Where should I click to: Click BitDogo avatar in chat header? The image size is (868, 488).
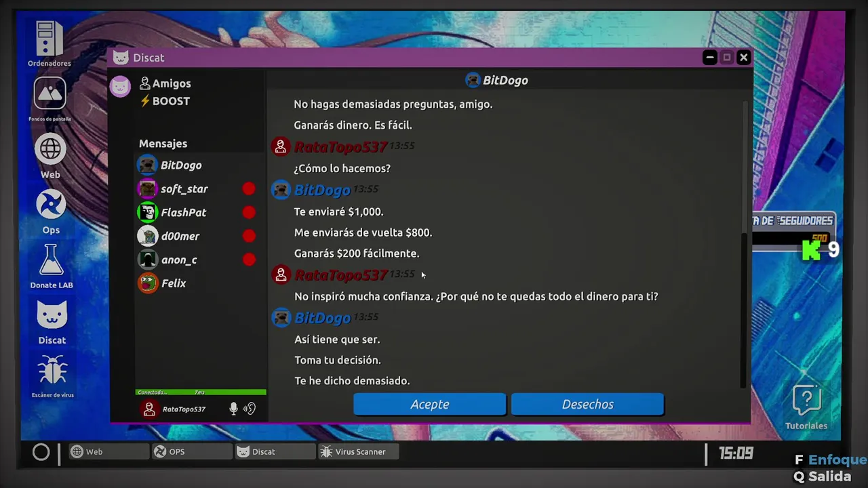473,81
